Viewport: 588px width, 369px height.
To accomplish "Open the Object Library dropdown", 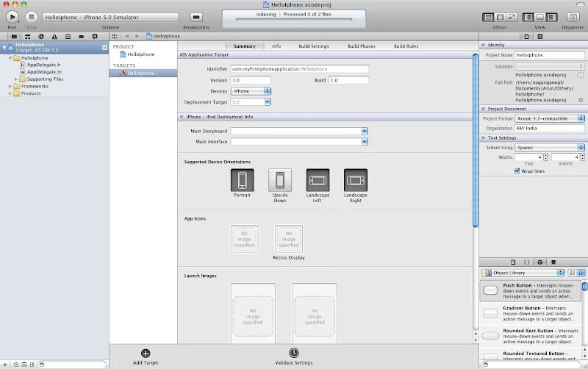I will point(523,273).
